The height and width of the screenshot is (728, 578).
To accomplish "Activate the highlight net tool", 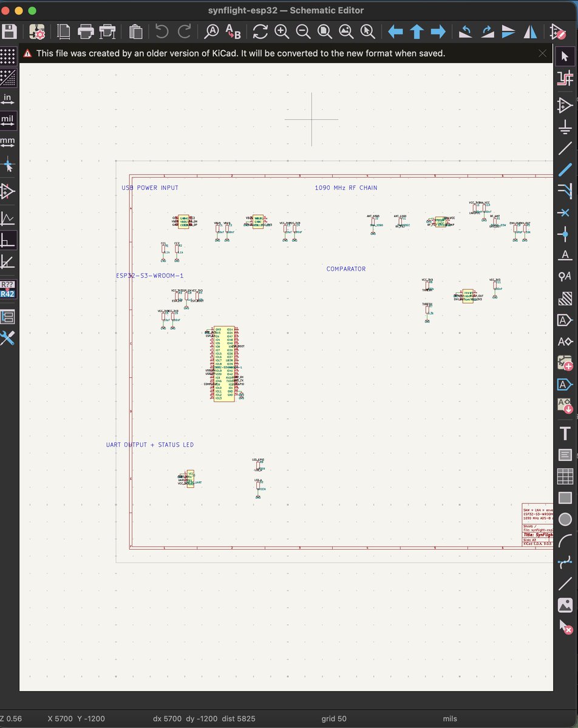I will [x=565, y=78].
